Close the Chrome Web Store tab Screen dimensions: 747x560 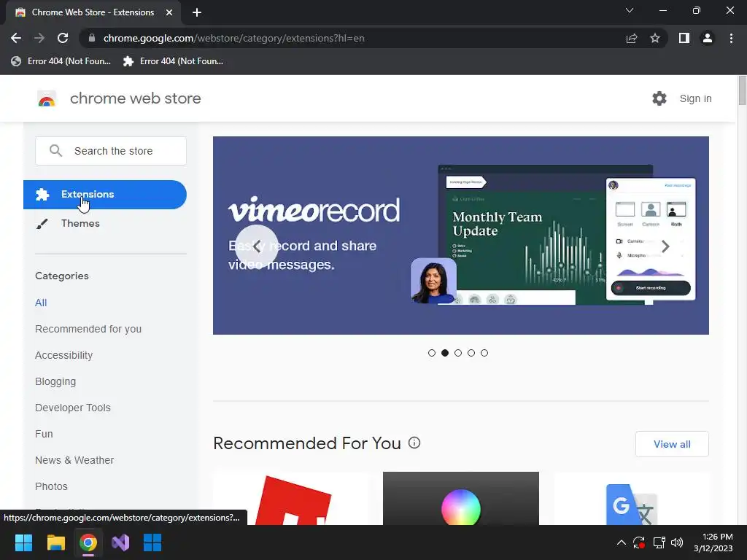point(169,12)
